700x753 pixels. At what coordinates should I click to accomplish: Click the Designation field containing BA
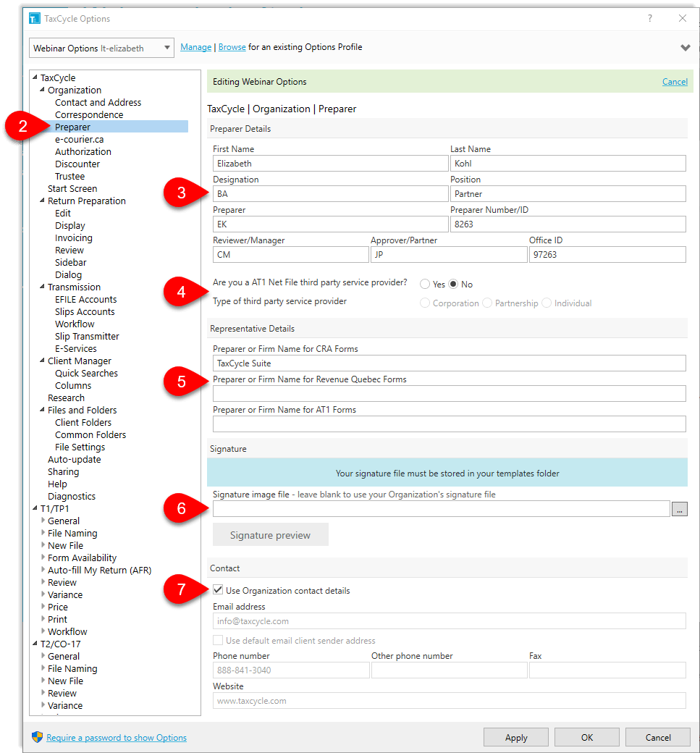tap(331, 193)
